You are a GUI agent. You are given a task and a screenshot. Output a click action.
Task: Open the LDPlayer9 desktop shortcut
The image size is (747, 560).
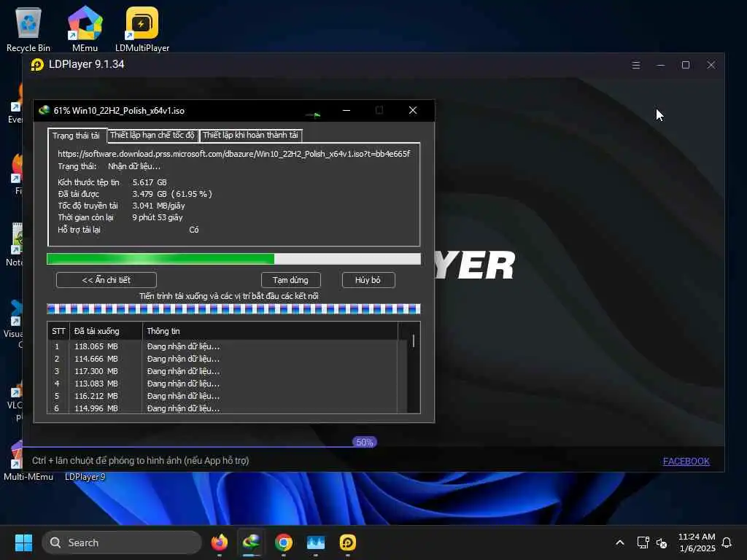(85, 476)
